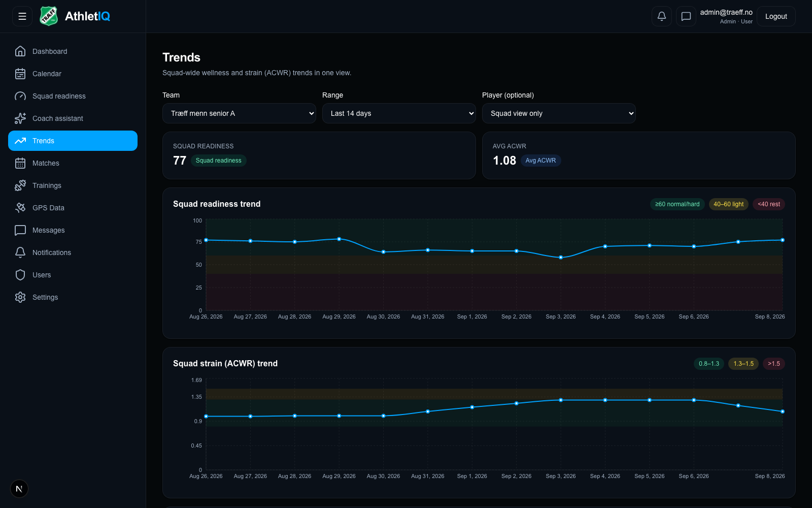This screenshot has height=508, width=812.
Task: Open the Team dropdown Træff menn senior A
Action: coord(239,113)
